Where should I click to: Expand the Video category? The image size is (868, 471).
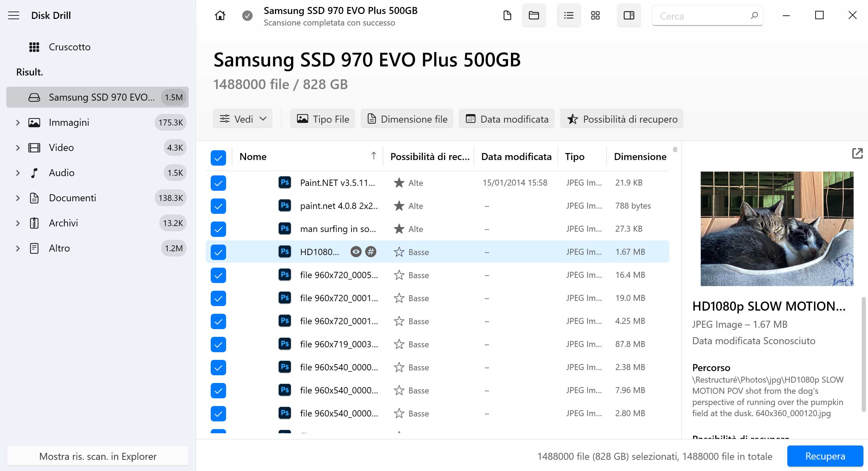(x=18, y=147)
